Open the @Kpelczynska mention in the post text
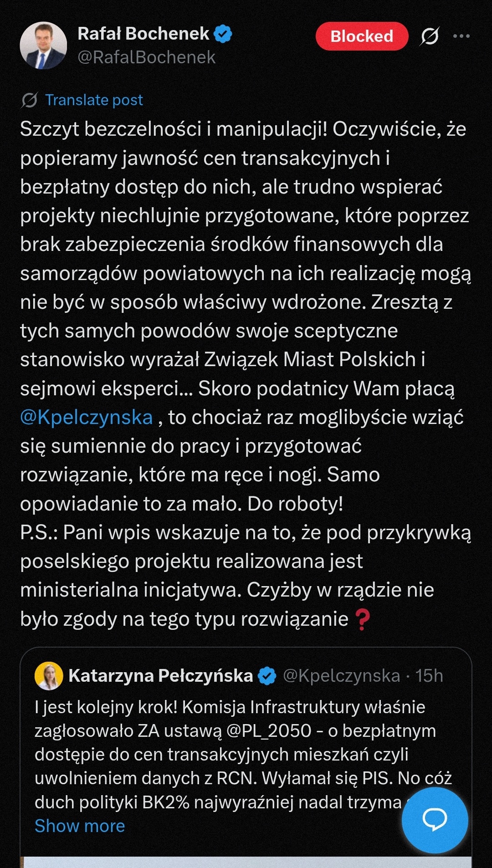Image resolution: width=492 pixels, height=868 pixels. tap(87, 417)
